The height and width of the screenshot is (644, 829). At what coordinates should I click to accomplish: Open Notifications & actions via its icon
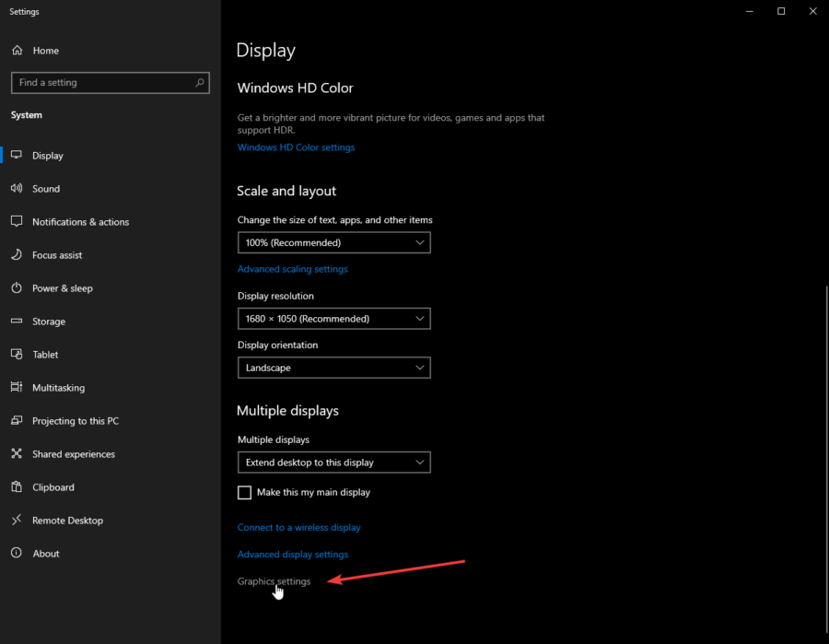(x=16, y=222)
